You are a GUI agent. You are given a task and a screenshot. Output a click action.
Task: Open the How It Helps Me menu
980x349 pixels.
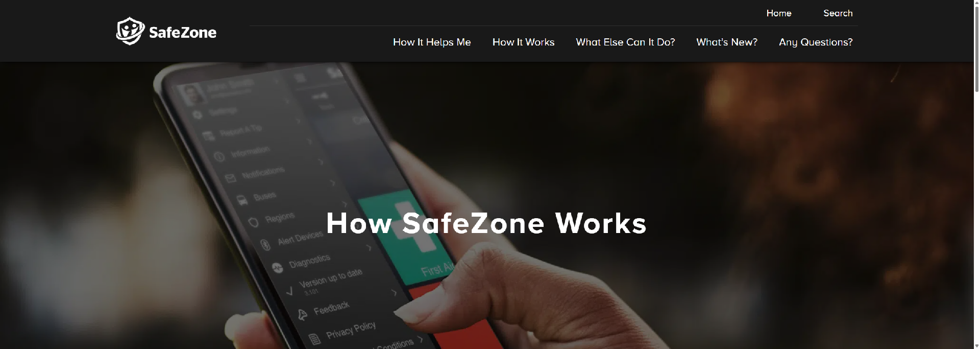pyautogui.click(x=432, y=42)
